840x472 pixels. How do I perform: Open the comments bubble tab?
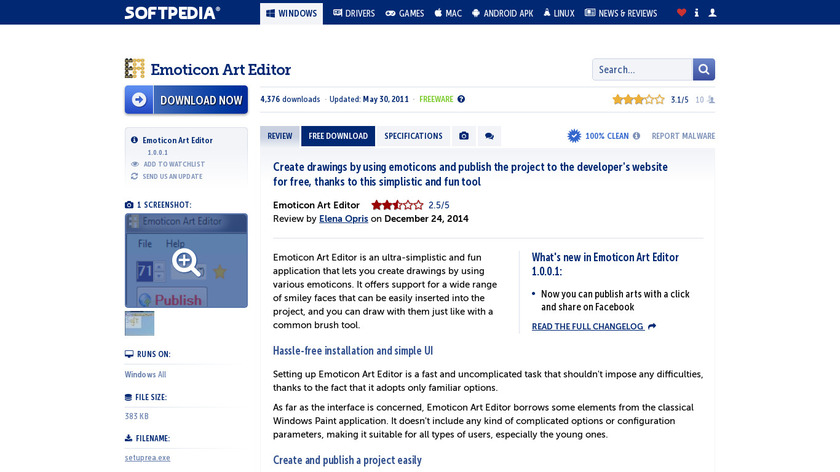coord(489,136)
